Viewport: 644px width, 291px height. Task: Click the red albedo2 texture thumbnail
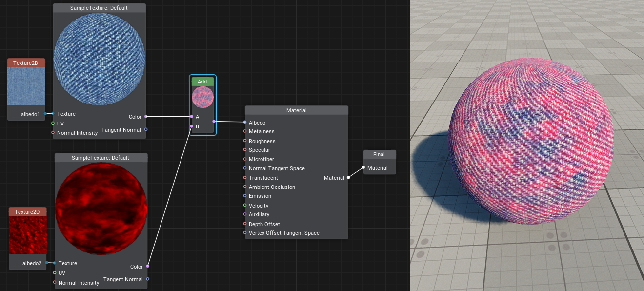(28, 235)
